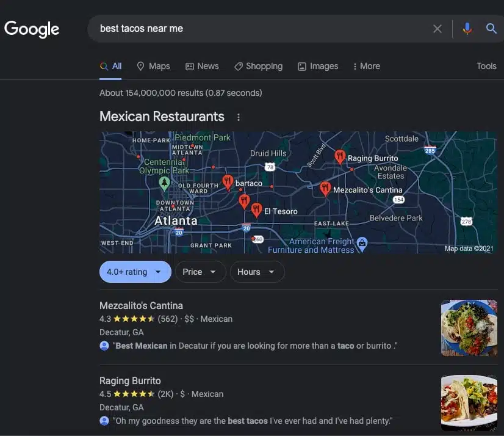Open the Hours filter dropdown
Screen dimensions: 504x436
coord(257,272)
